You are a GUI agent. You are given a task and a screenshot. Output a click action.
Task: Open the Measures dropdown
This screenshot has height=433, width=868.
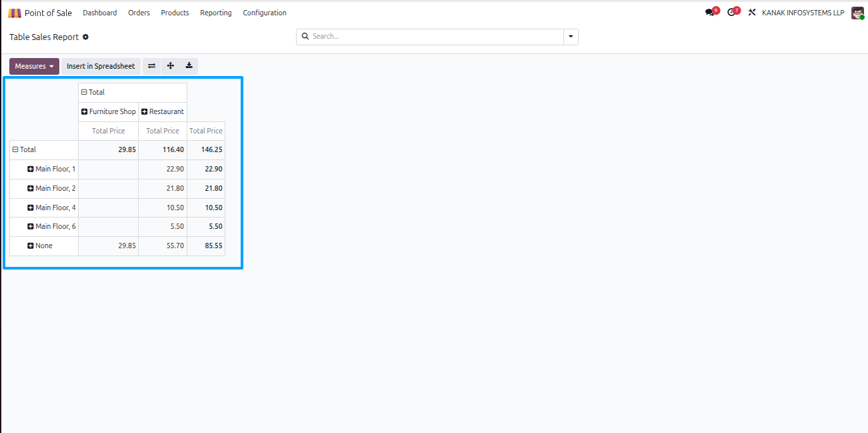point(34,66)
